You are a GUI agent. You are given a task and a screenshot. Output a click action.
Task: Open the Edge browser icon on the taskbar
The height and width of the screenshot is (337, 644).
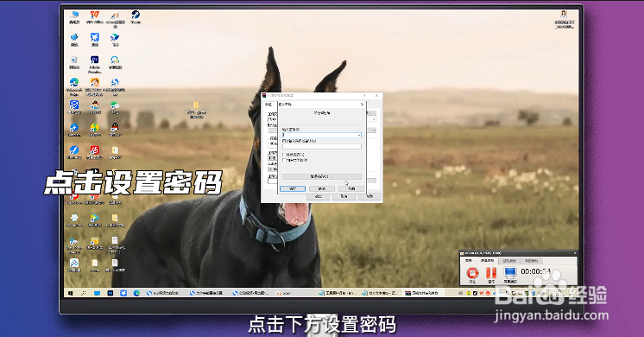(136, 293)
